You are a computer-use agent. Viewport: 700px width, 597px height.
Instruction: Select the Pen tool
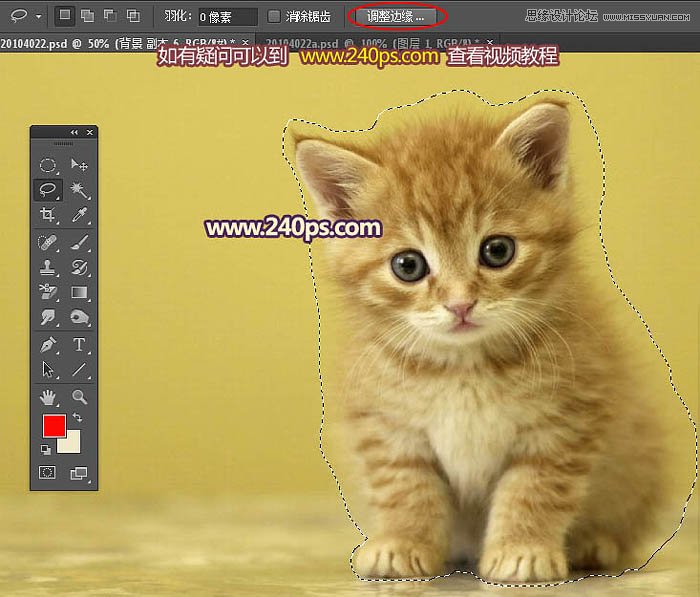pyautogui.click(x=48, y=344)
